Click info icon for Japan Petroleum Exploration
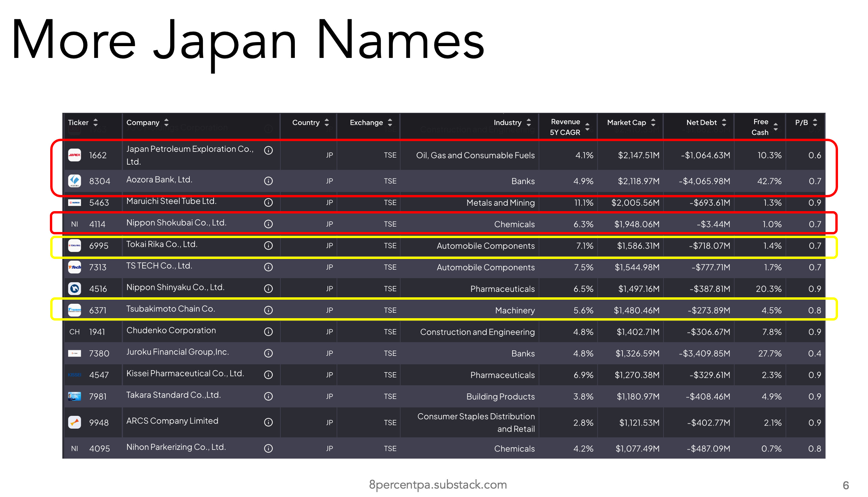Screen dimensions: 868x497 pos(269,151)
